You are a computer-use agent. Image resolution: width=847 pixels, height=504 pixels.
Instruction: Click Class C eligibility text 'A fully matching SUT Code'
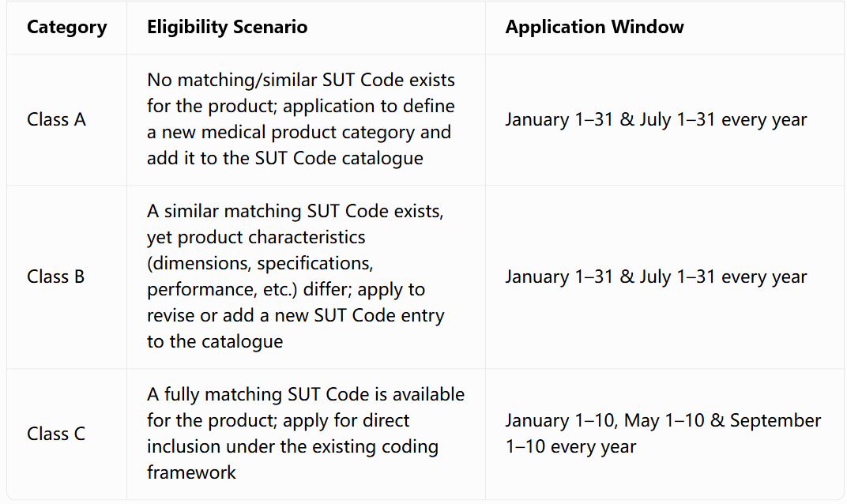pos(306,394)
